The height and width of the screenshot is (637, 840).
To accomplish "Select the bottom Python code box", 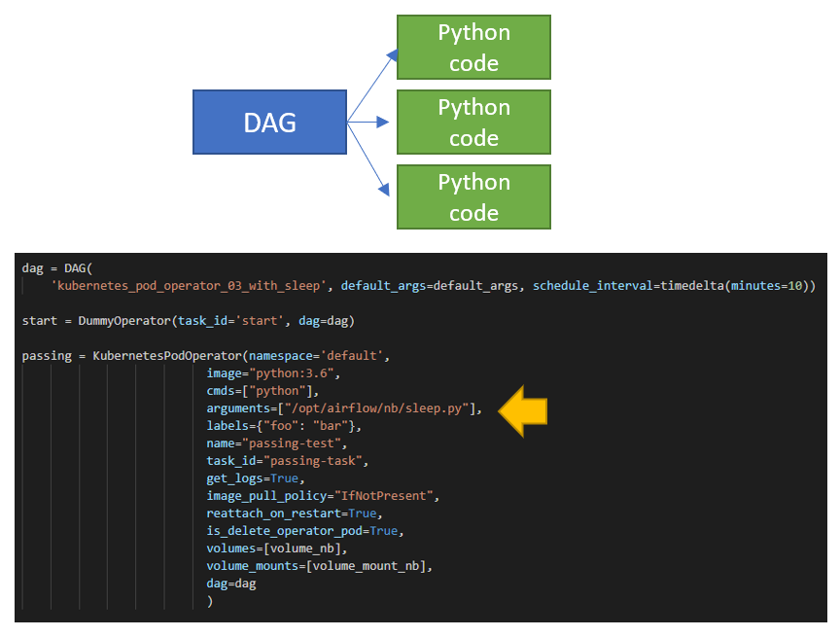I will pyautogui.click(x=473, y=196).
